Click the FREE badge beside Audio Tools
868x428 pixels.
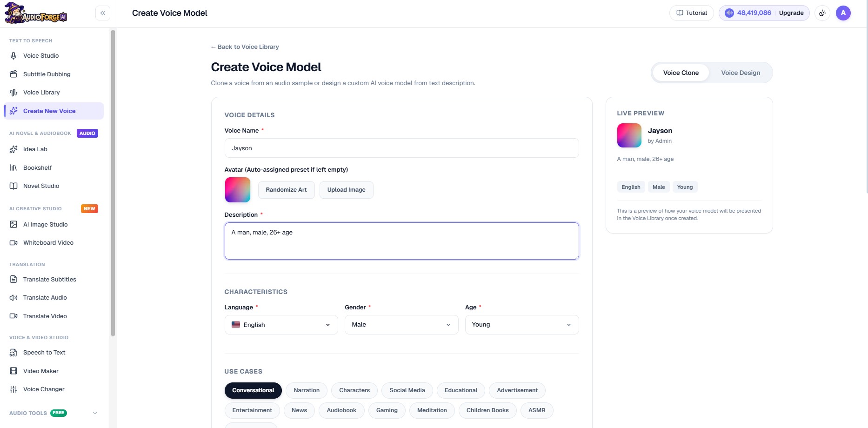click(59, 413)
